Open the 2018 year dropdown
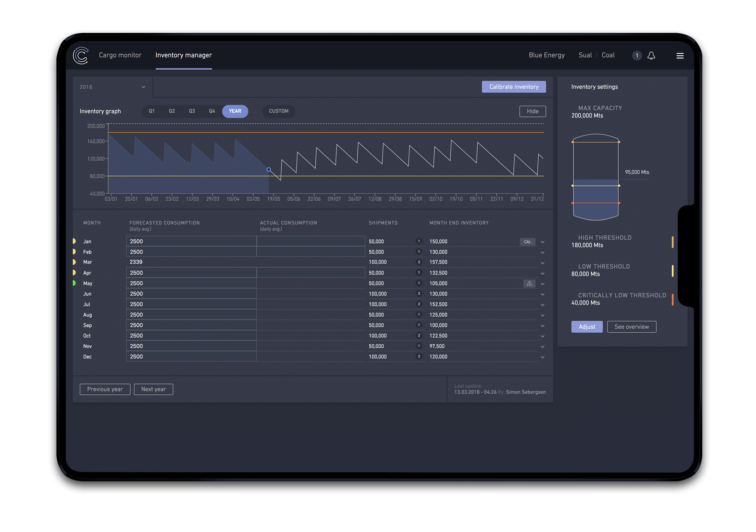Viewport: 756px width, 532px height. point(113,87)
